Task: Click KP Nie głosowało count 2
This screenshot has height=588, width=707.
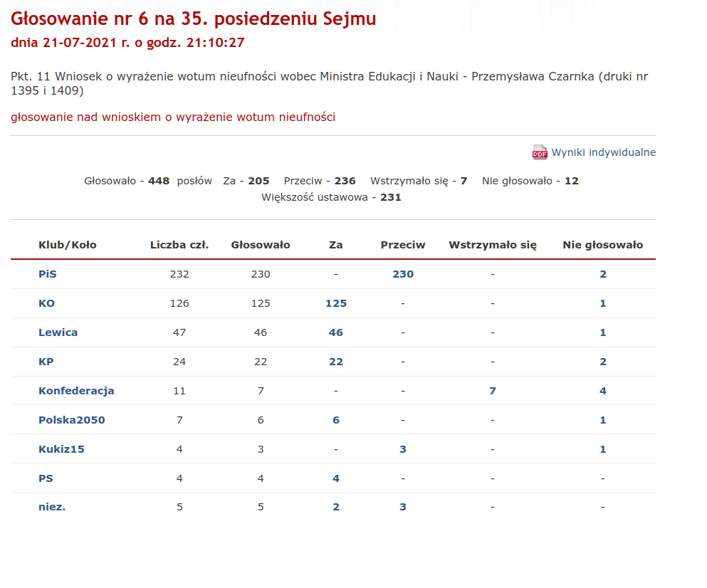Action: (603, 362)
